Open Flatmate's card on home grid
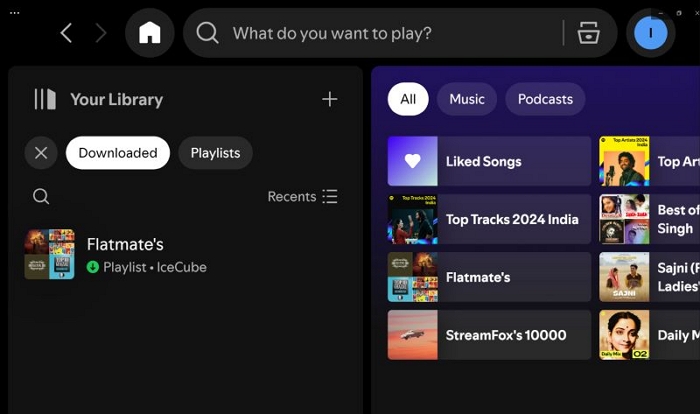 pyautogui.click(x=489, y=277)
